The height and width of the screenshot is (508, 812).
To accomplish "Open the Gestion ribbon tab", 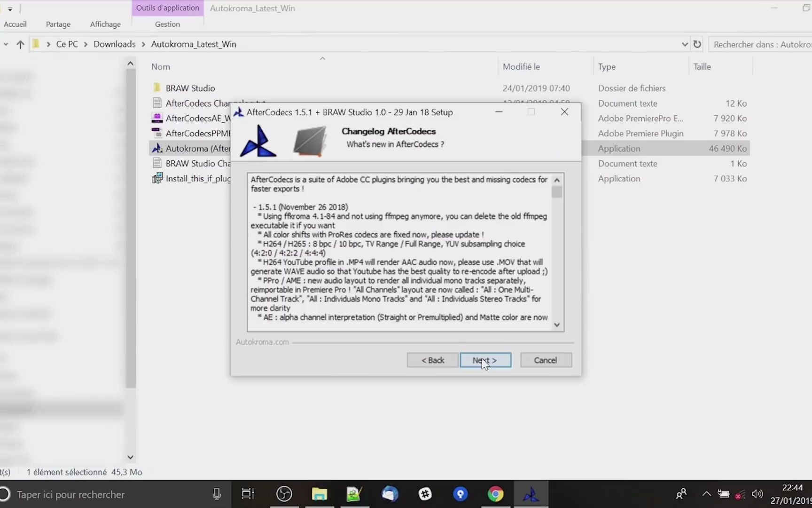I will click(167, 24).
